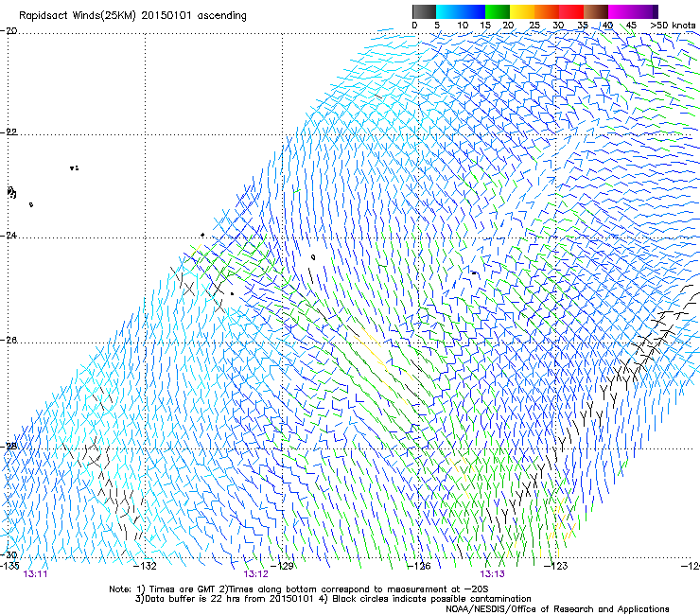
Task: Click the green 15–20 knots color segment
Action: 498,11
